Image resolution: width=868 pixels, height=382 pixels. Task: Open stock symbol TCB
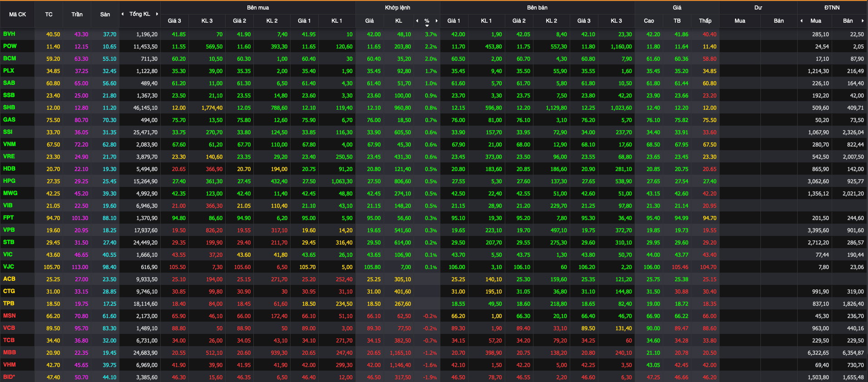(x=9, y=340)
